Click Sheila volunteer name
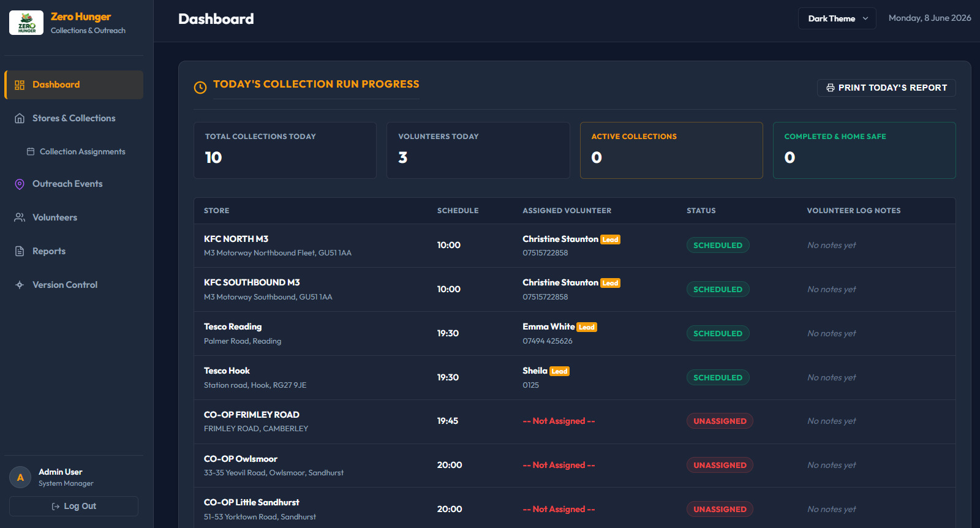This screenshot has width=980, height=528. pos(535,371)
